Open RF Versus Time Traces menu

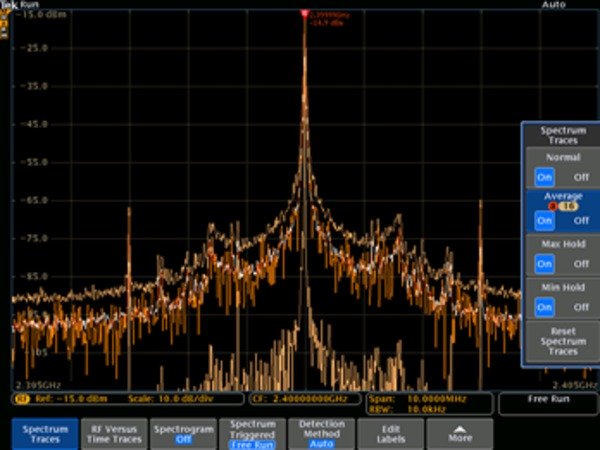[x=112, y=433]
